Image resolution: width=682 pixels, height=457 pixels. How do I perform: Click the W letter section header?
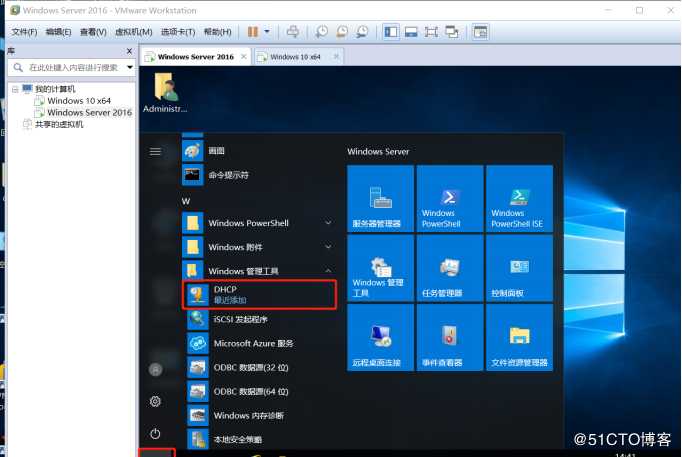[186, 201]
